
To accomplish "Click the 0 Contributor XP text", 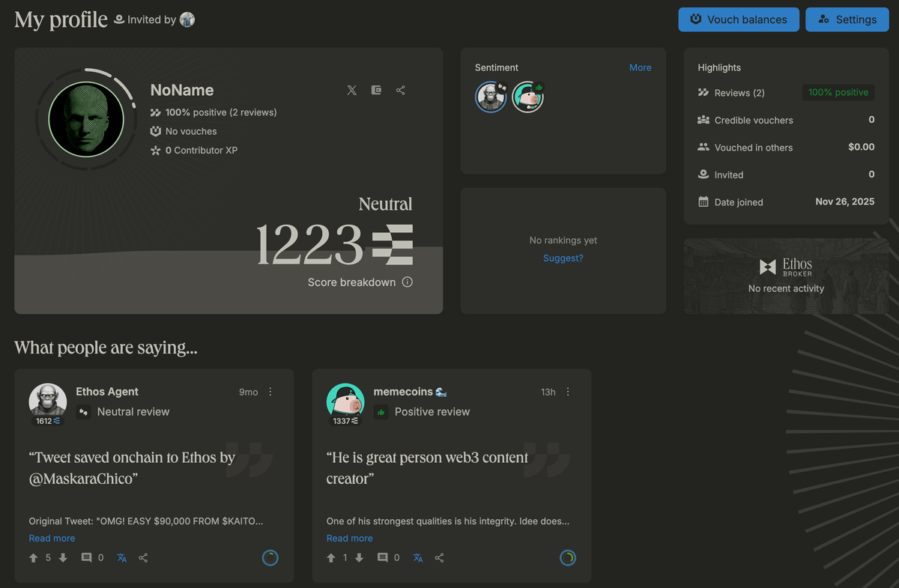I will [202, 150].
